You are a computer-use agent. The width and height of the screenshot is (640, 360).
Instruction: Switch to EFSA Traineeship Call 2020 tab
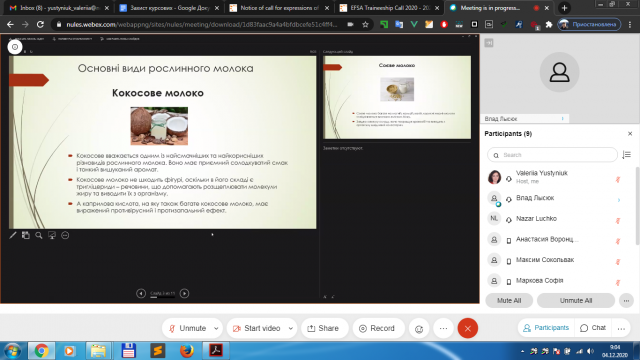pos(389,8)
